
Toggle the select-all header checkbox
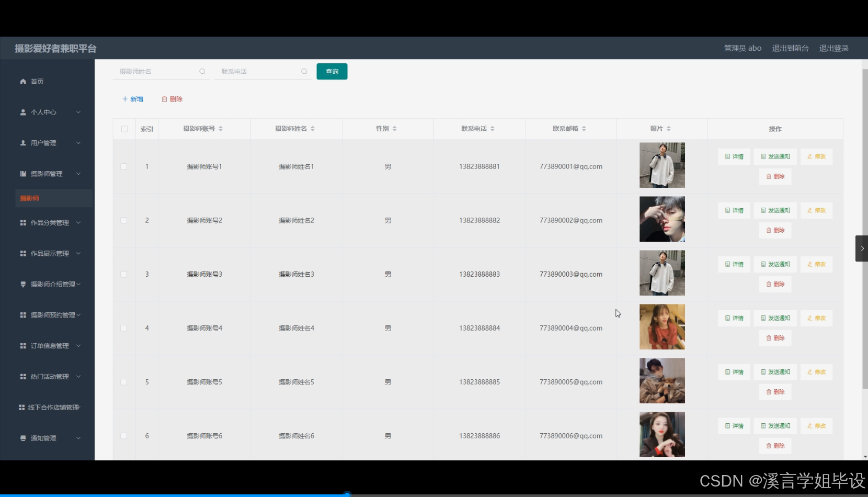(x=124, y=129)
